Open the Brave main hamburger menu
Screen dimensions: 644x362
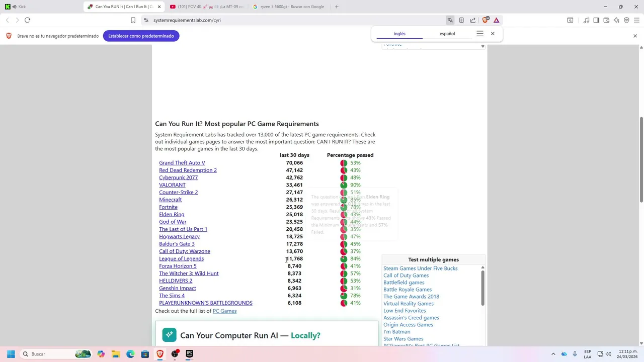[637, 20]
